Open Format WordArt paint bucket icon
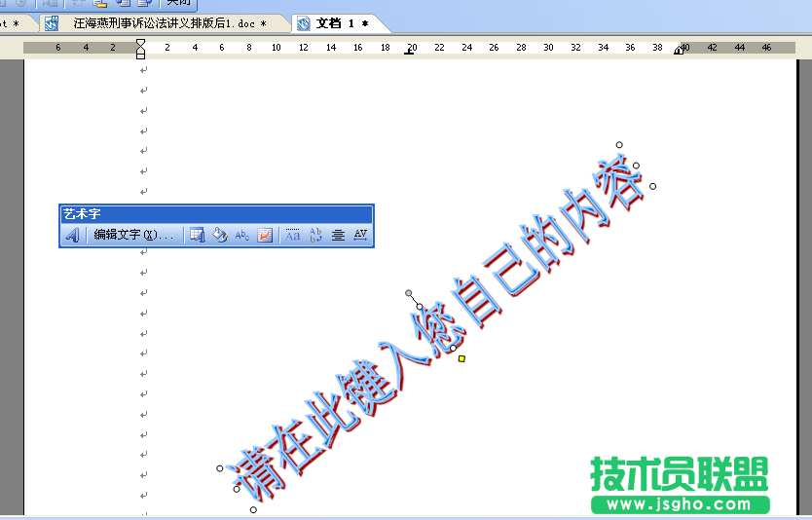The height and width of the screenshot is (520, 812). [220, 235]
